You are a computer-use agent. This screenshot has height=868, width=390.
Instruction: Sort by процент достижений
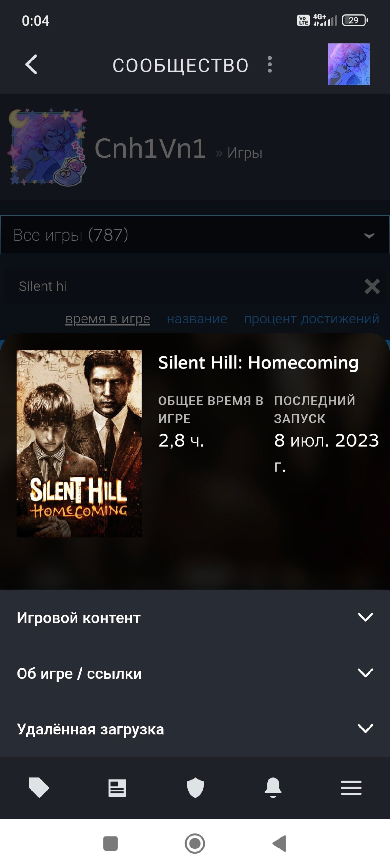tap(312, 319)
